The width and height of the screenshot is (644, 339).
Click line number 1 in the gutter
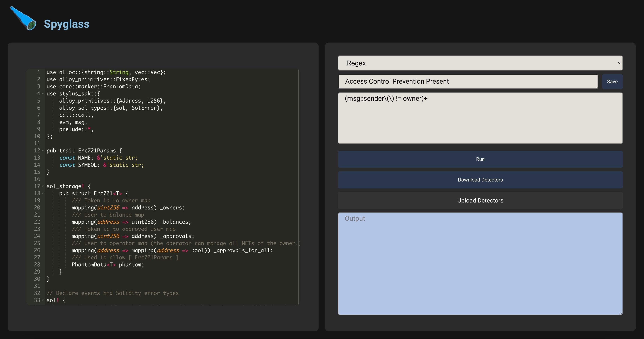tap(39, 72)
